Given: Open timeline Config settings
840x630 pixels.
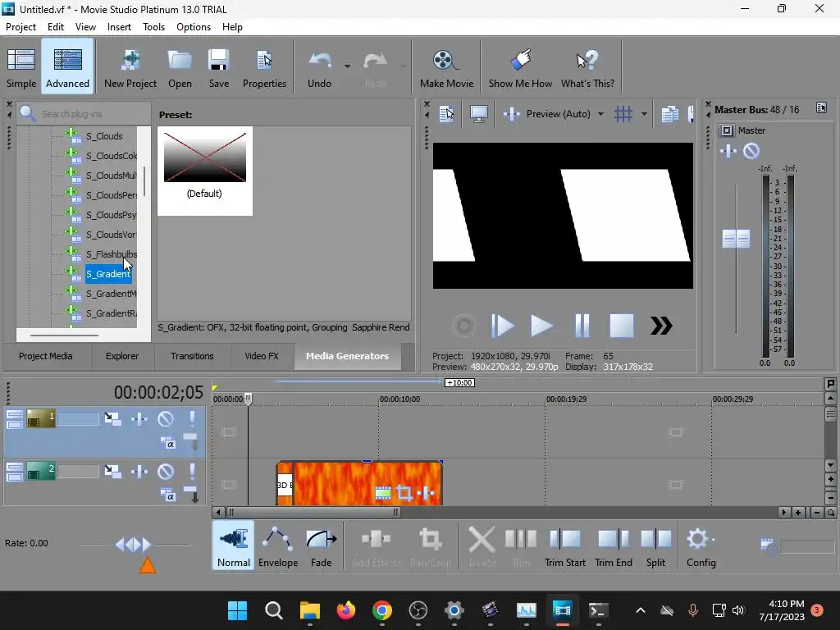Looking at the screenshot, I should [701, 546].
